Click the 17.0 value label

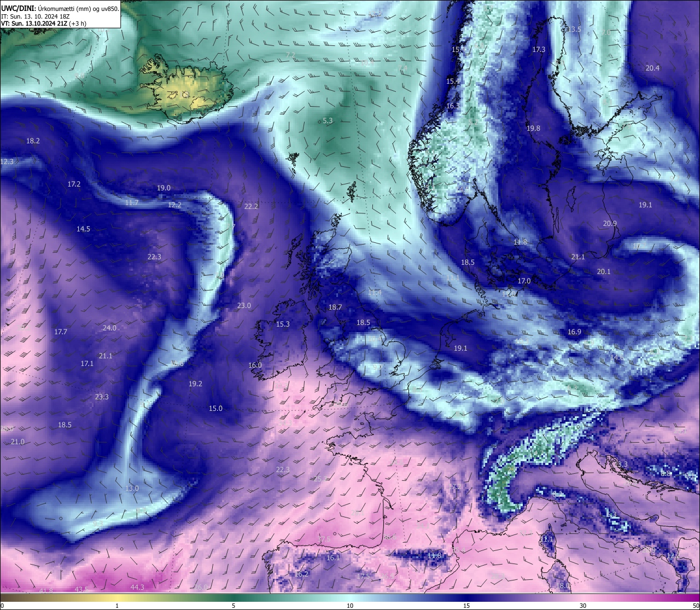[524, 281]
